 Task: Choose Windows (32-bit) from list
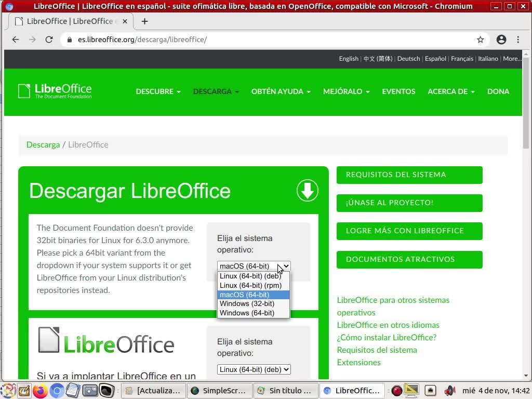coord(254,303)
